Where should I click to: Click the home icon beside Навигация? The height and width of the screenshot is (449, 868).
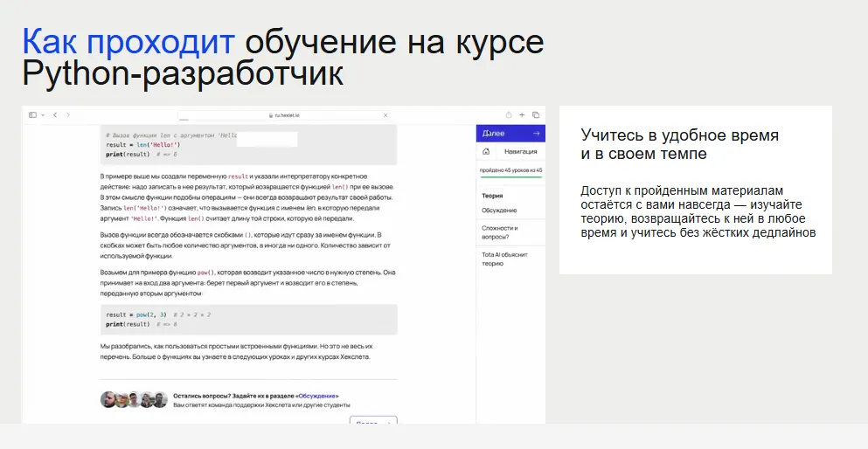(486, 151)
